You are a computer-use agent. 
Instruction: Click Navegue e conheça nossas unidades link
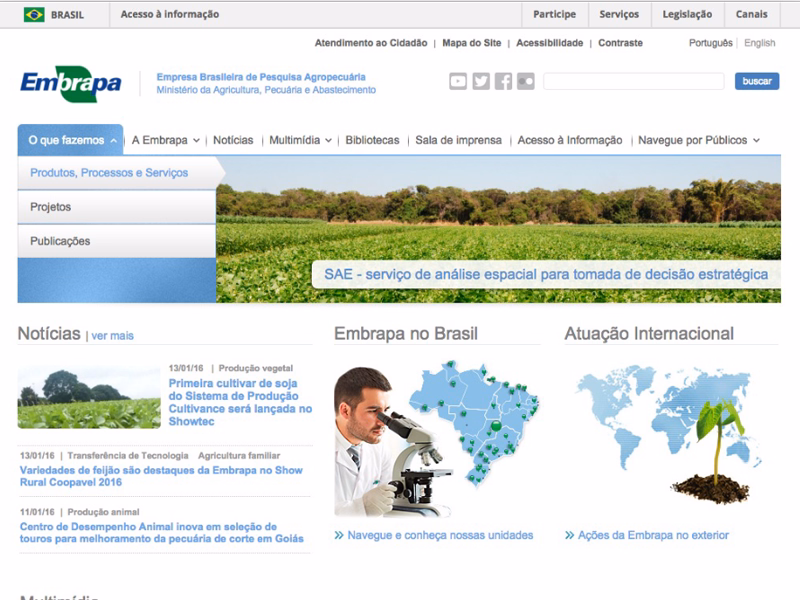click(x=440, y=535)
